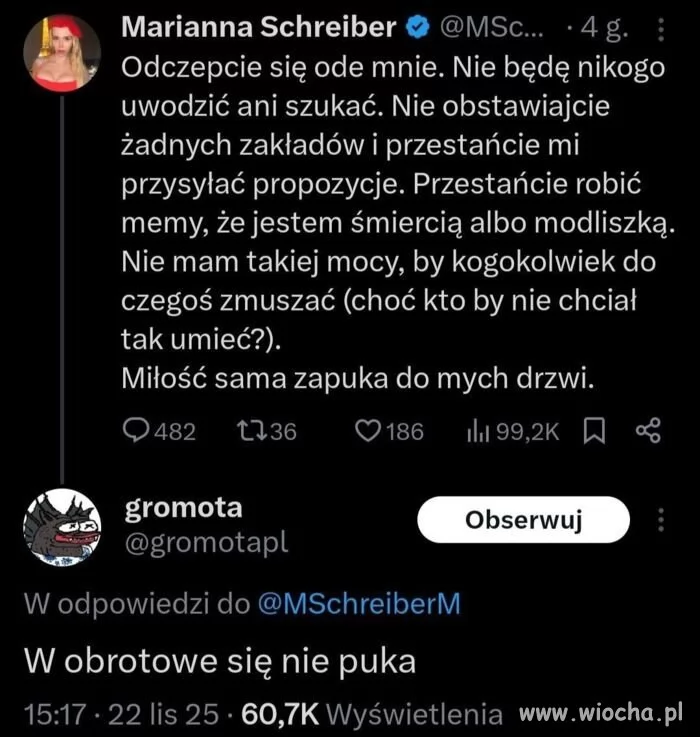Click the share icon on tweet
This screenshot has width=700, height=737.
648,431
